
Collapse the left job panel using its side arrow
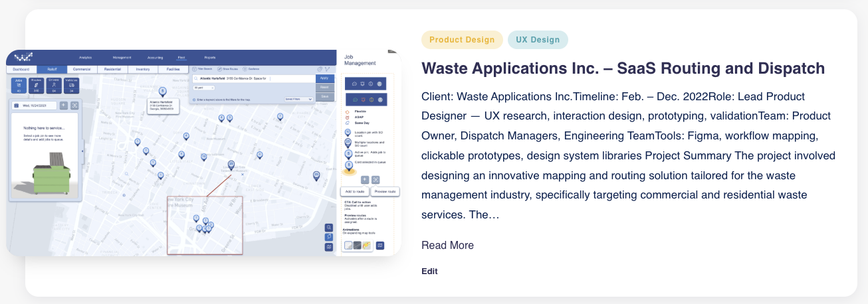pyautogui.click(x=82, y=151)
